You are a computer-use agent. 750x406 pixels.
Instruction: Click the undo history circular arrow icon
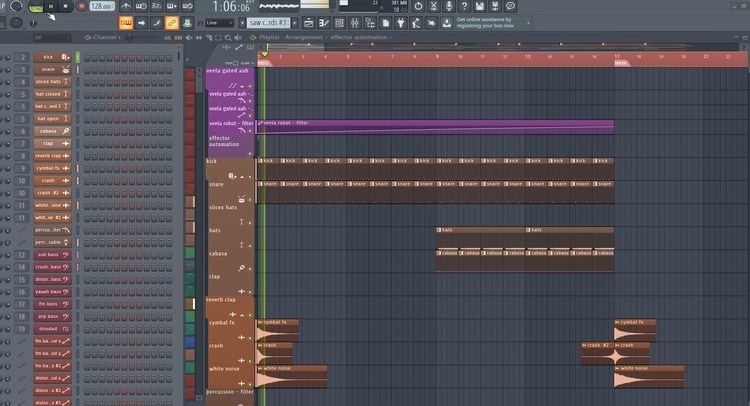(418, 6)
